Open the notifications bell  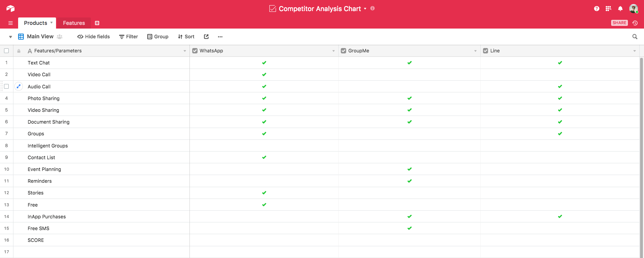(x=620, y=9)
